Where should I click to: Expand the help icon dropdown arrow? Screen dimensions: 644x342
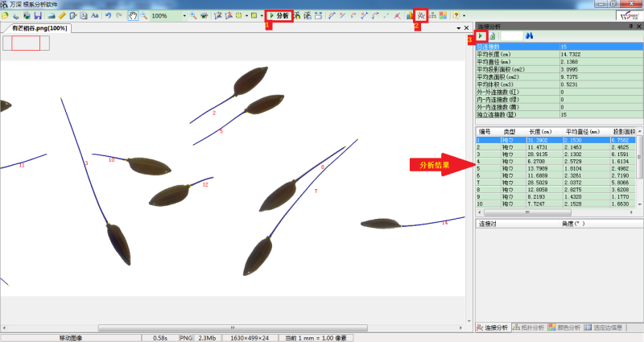(x=465, y=15)
